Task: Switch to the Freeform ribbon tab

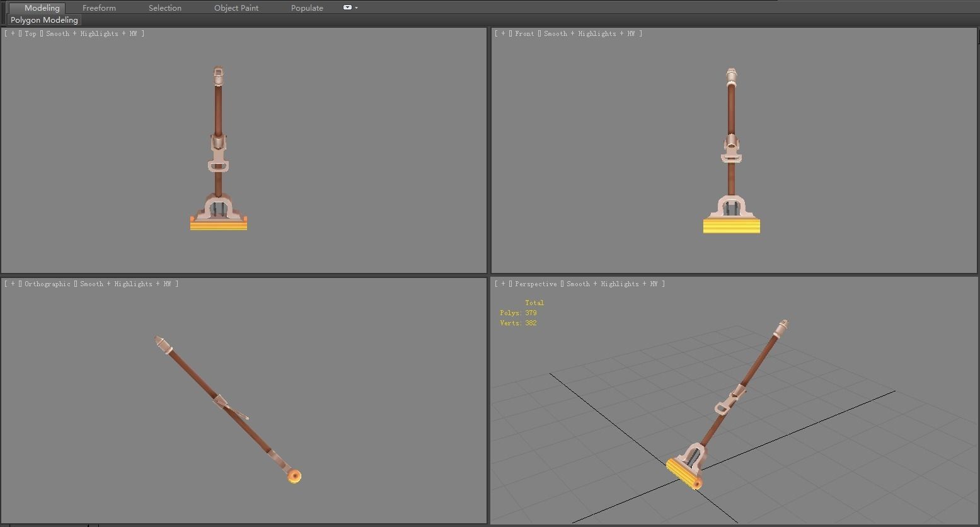Action: point(98,8)
